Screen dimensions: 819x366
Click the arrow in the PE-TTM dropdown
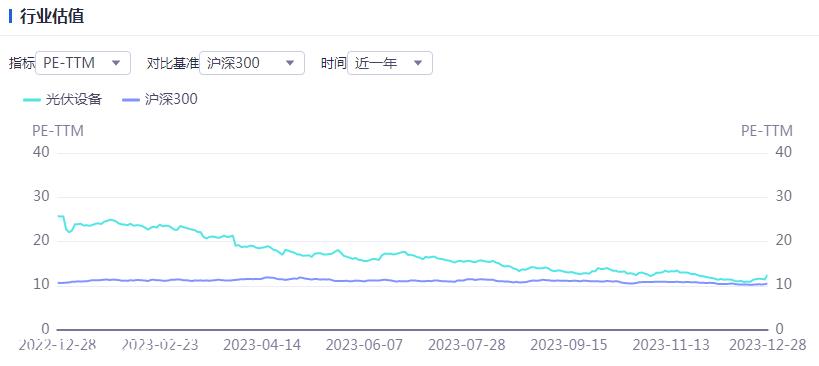(116, 63)
